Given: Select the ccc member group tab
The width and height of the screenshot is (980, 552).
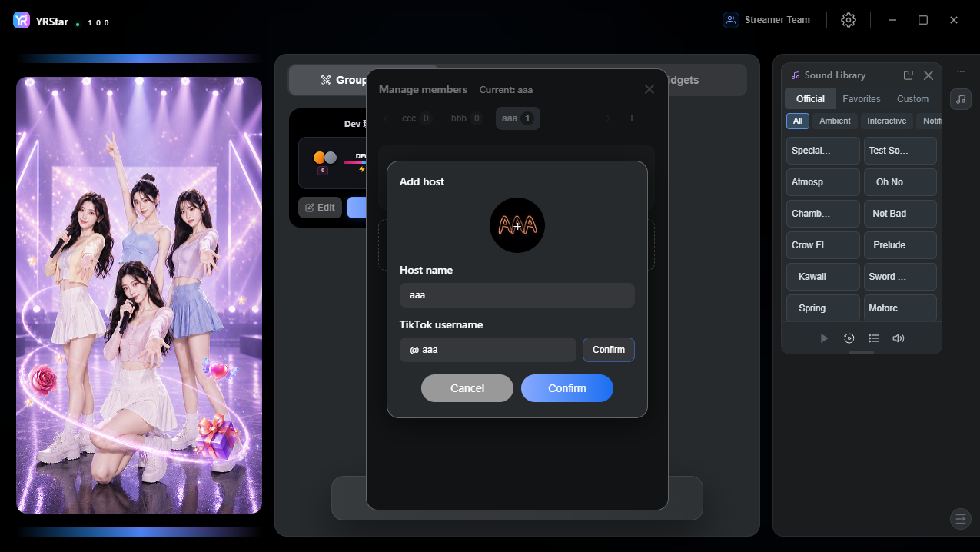Looking at the screenshot, I should tap(416, 118).
